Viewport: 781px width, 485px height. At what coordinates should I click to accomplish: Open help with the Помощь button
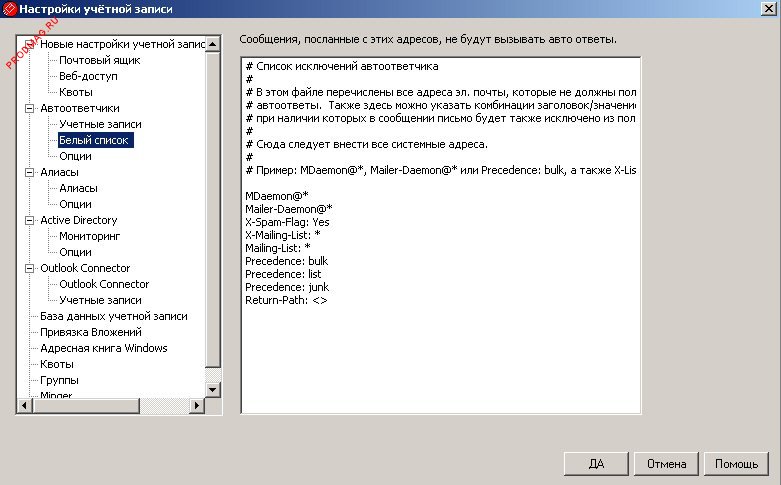point(736,464)
